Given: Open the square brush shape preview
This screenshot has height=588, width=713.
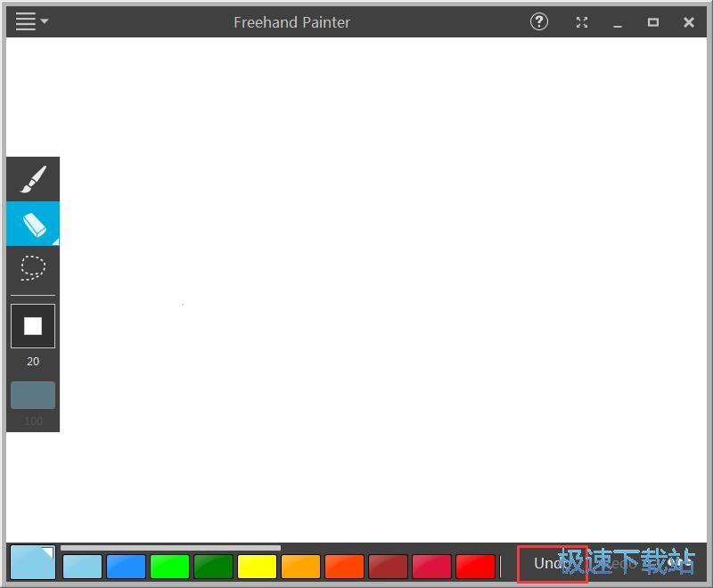Looking at the screenshot, I should pyautogui.click(x=33, y=326).
